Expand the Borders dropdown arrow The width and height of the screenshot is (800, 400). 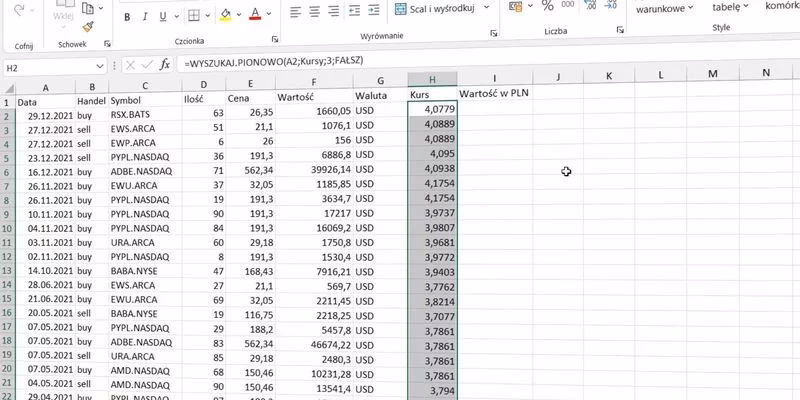[x=208, y=16]
